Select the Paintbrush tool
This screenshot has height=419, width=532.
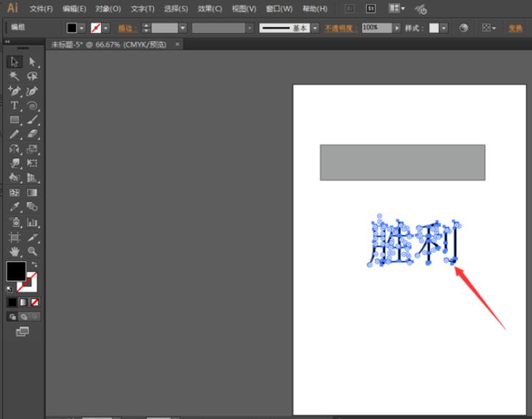[32, 120]
